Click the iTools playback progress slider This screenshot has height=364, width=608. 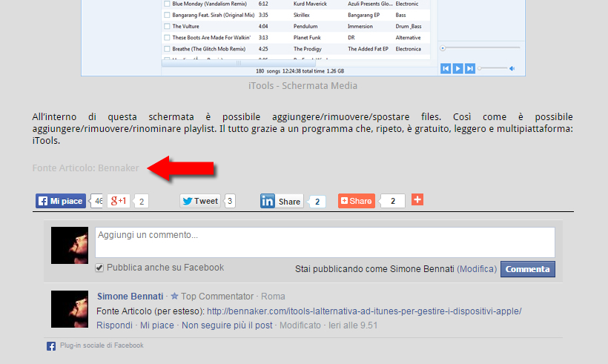pos(480,48)
